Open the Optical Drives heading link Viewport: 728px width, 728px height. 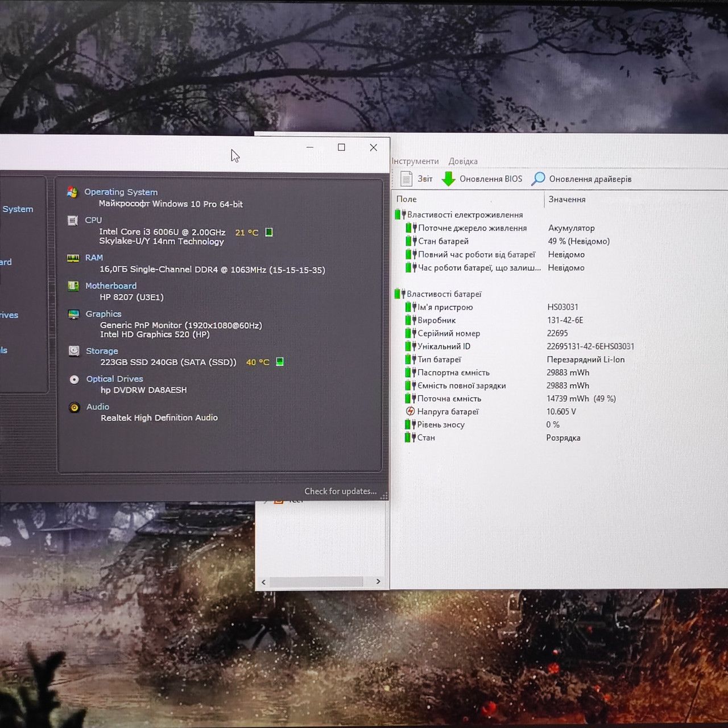115,379
